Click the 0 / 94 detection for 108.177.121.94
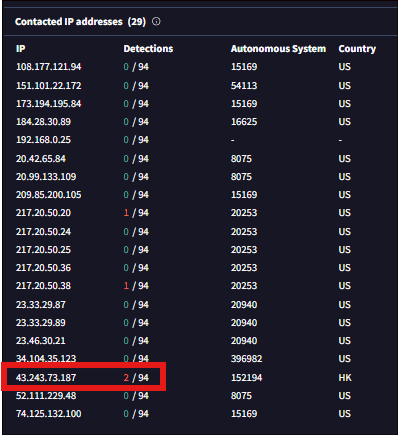 click(x=136, y=67)
